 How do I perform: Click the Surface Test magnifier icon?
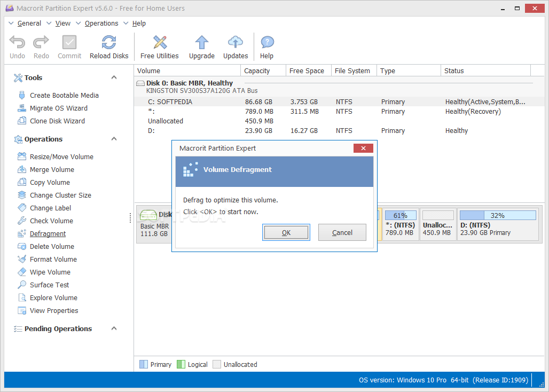(x=22, y=285)
